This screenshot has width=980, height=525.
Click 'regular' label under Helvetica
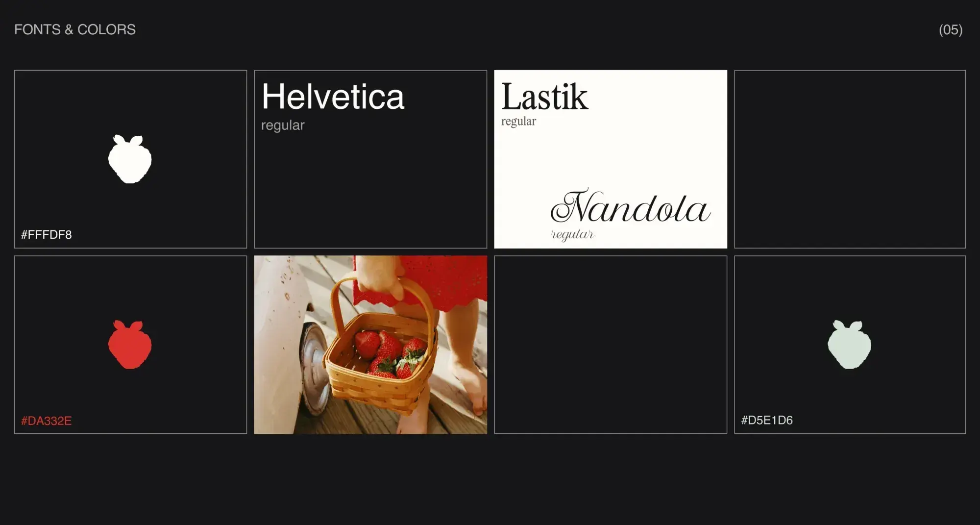click(283, 125)
